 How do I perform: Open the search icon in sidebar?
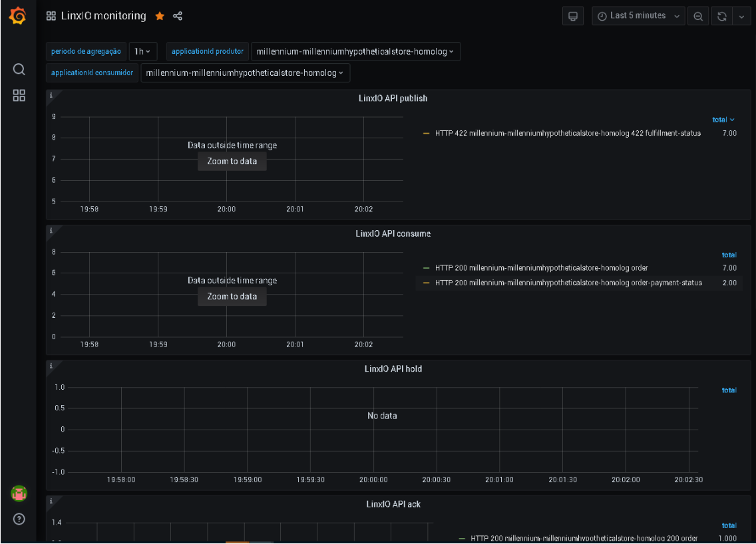[x=19, y=69]
